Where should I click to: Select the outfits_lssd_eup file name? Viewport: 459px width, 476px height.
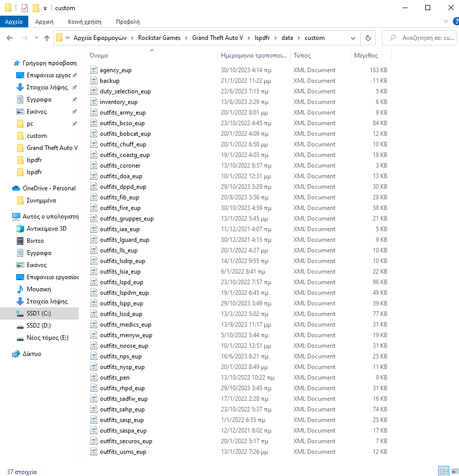(121, 314)
